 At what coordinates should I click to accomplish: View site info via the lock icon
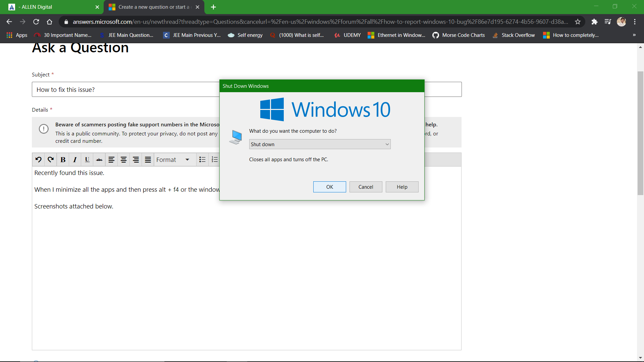pos(66,22)
